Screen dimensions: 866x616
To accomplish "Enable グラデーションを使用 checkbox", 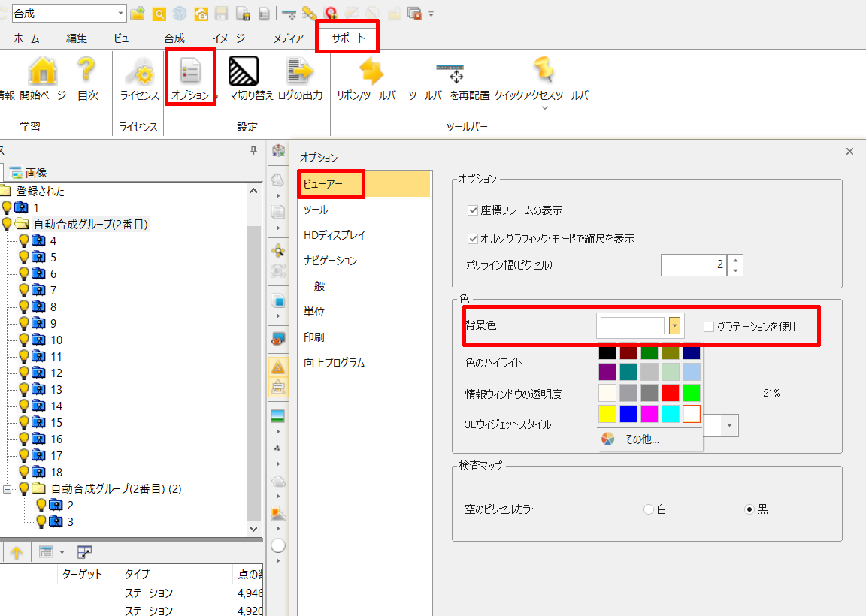I will (x=708, y=326).
